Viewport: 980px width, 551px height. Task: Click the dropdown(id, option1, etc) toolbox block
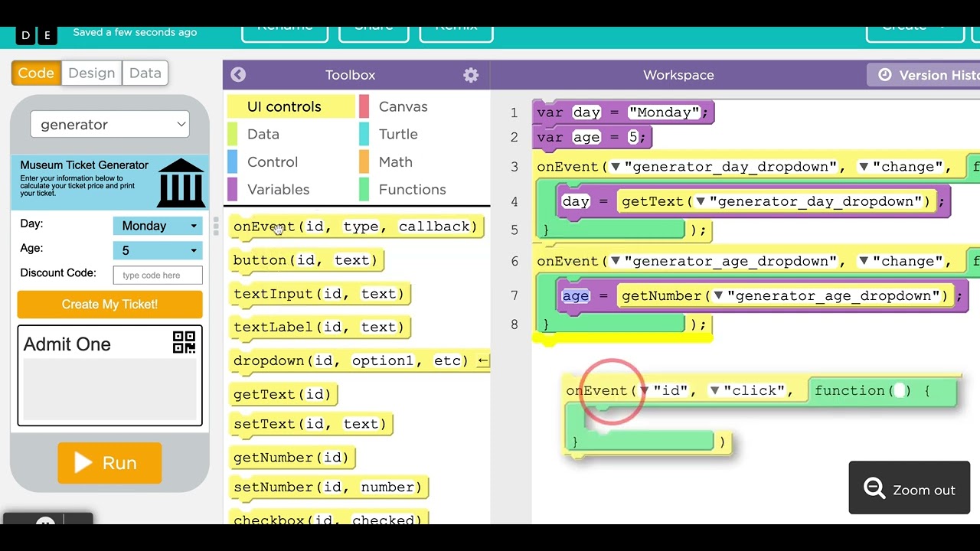359,360
